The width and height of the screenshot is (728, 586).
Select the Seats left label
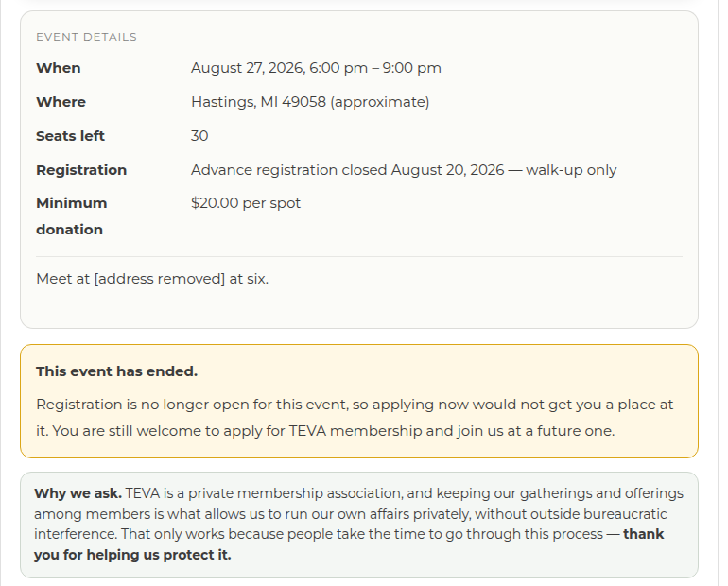70,136
